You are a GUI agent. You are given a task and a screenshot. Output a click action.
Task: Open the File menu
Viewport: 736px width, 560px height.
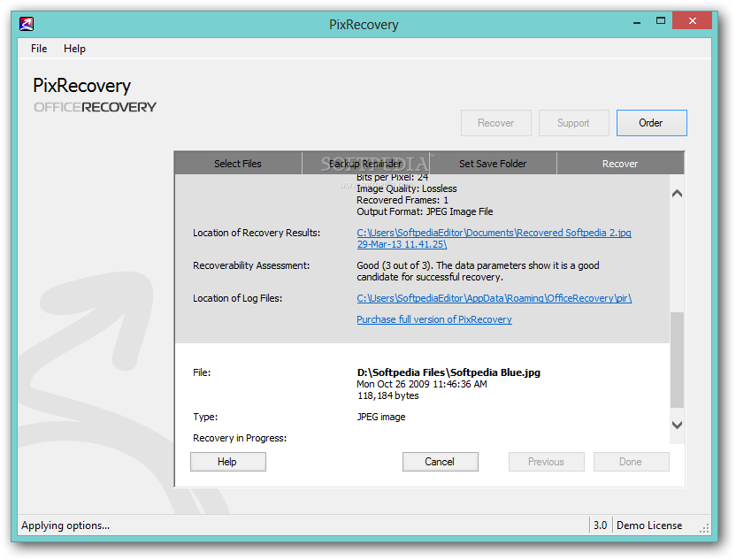tap(39, 49)
